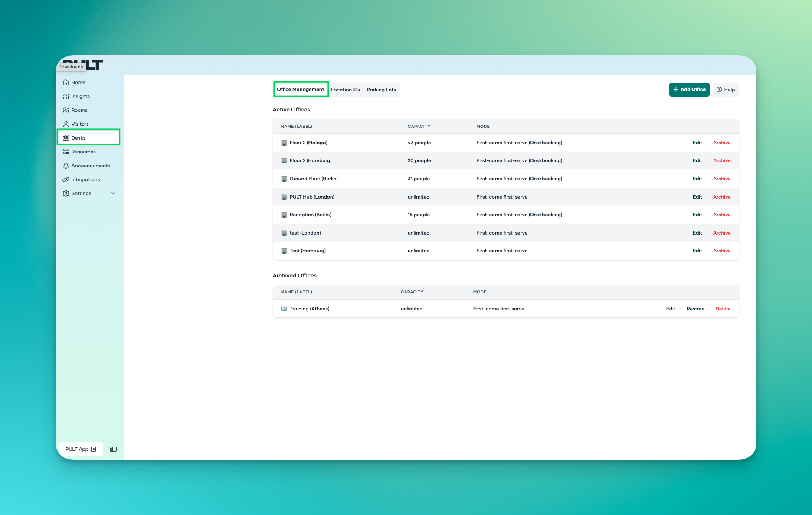Select the Office Management tab

tap(301, 89)
